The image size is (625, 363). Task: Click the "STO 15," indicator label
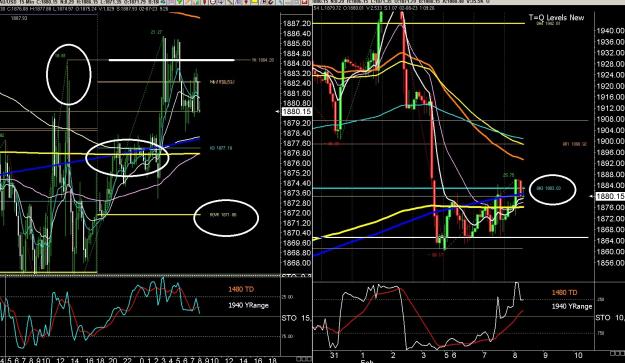[x=296, y=318]
